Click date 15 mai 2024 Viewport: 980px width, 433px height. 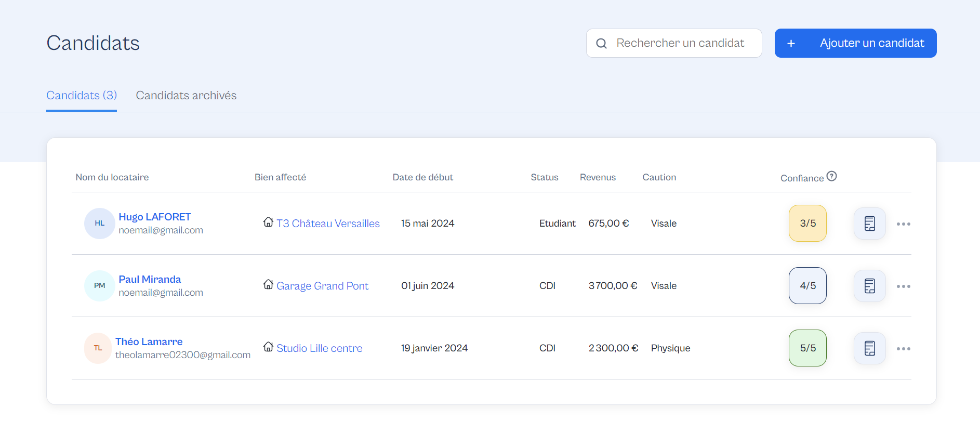(x=428, y=224)
